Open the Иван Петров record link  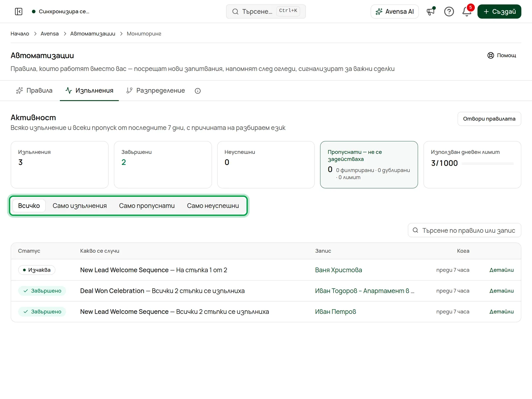pyautogui.click(x=335, y=312)
